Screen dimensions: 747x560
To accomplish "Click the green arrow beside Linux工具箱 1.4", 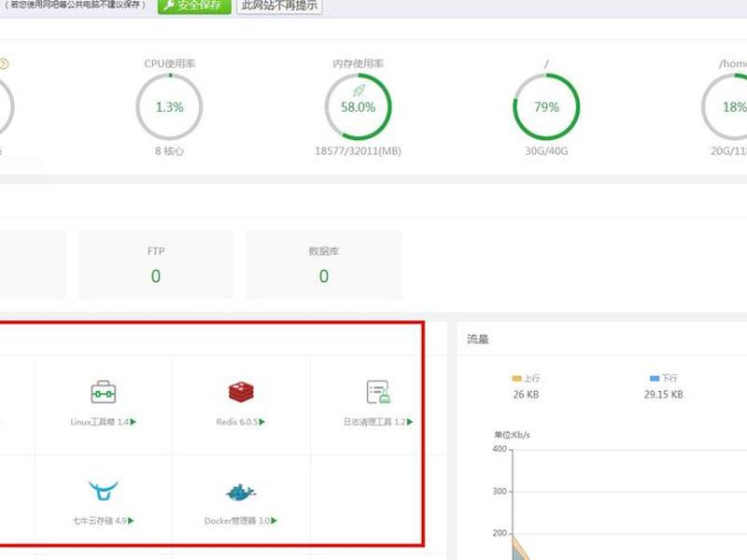I will (134, 422).
